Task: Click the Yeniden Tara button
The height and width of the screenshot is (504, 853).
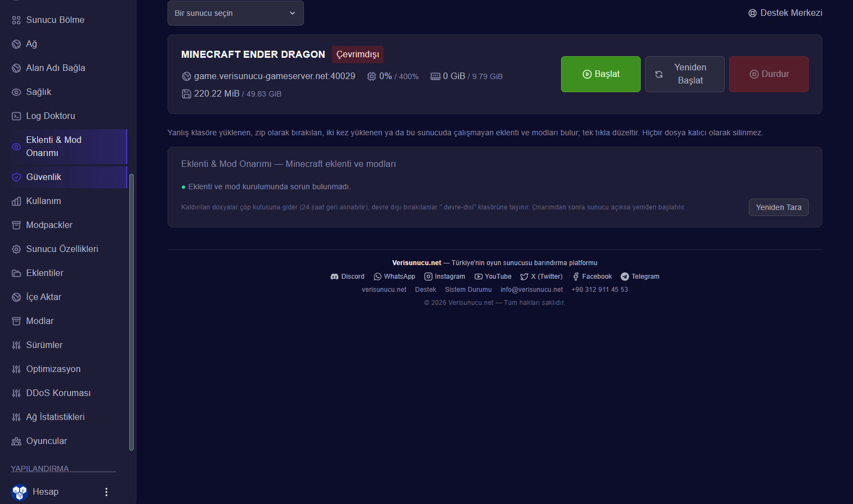Action: (779, 207)
